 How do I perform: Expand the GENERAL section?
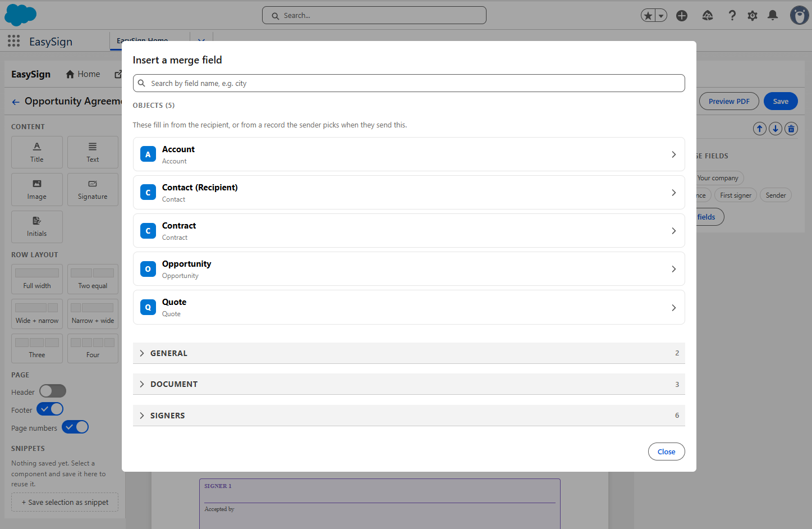(x=409, y=353)
